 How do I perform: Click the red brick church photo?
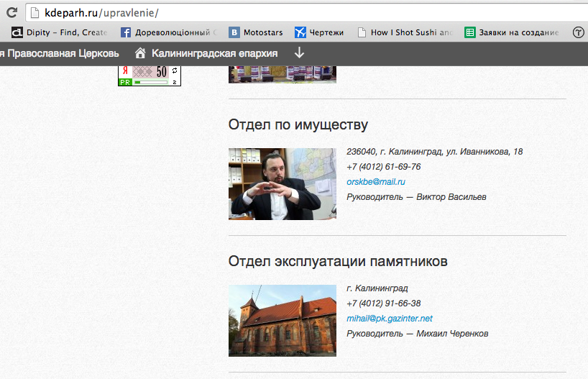(282, 320)
